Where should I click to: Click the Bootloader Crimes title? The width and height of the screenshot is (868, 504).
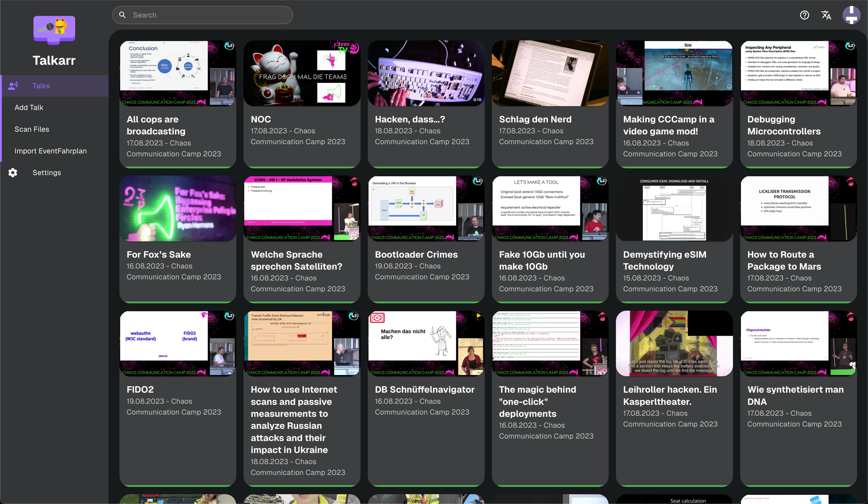point(416,255)
